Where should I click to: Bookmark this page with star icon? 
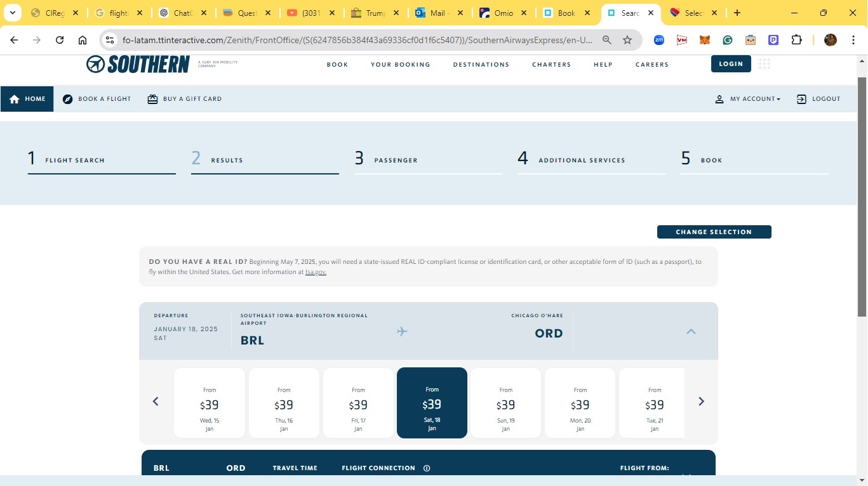click(627, 40)
